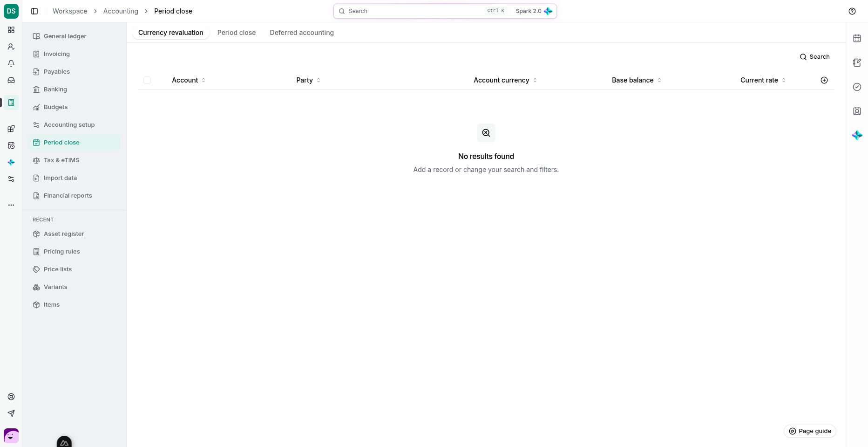
Task: Switch to the Period close tab
Action: coord(237,33)
